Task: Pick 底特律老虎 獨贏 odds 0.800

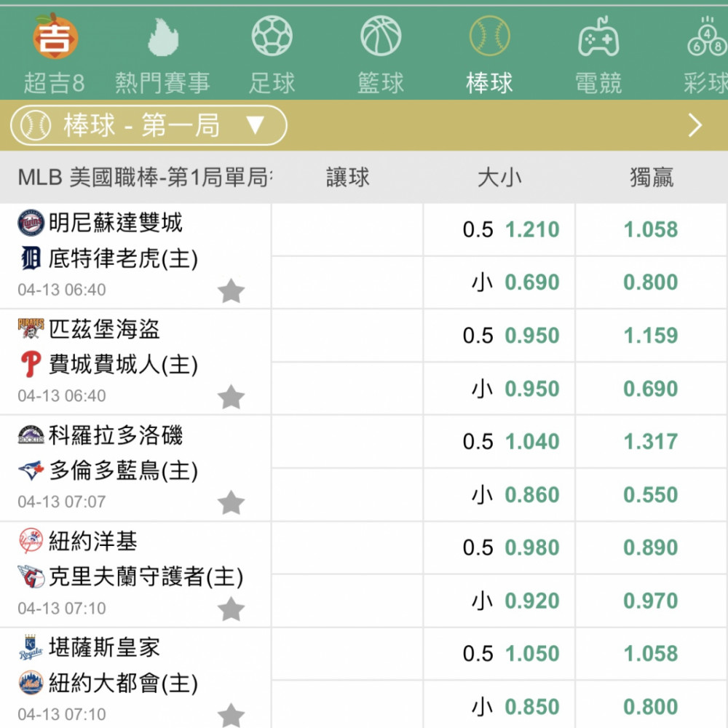Action: [652, 282]
